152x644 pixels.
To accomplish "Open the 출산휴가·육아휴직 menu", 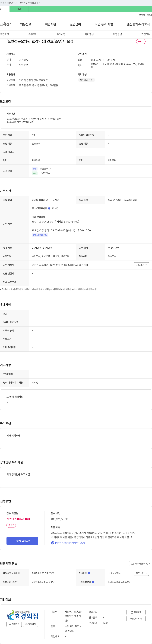I will coord(138,24).
